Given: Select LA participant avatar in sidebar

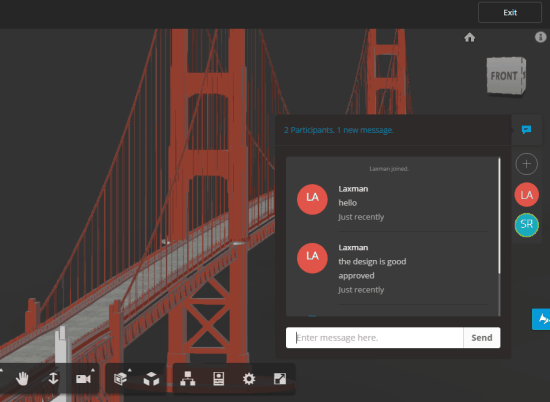Looking at the screenshot, I should (526, 195).
